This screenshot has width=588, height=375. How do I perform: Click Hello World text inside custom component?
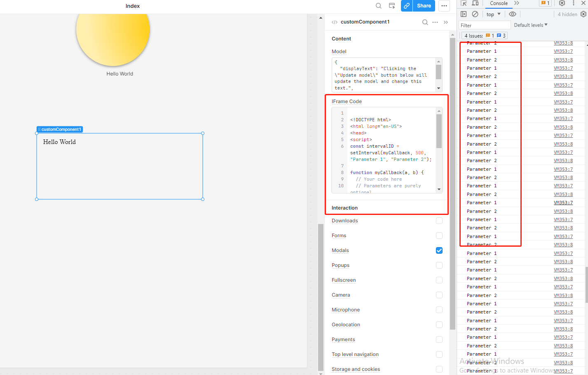point(59,142)
